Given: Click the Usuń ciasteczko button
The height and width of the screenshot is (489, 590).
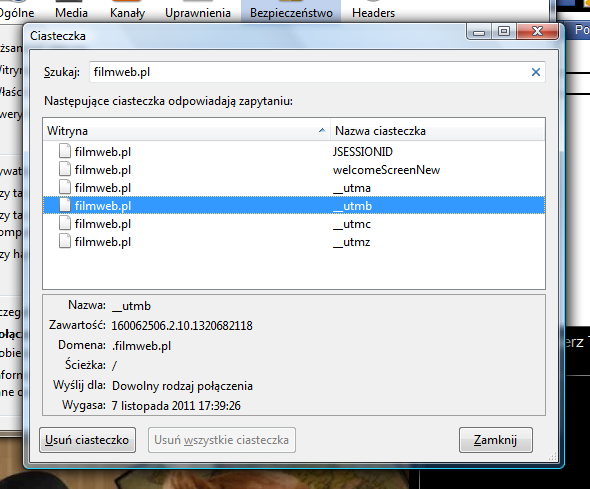Looking at the screenshot, I should pyautogui.click(x=87, y=440).
